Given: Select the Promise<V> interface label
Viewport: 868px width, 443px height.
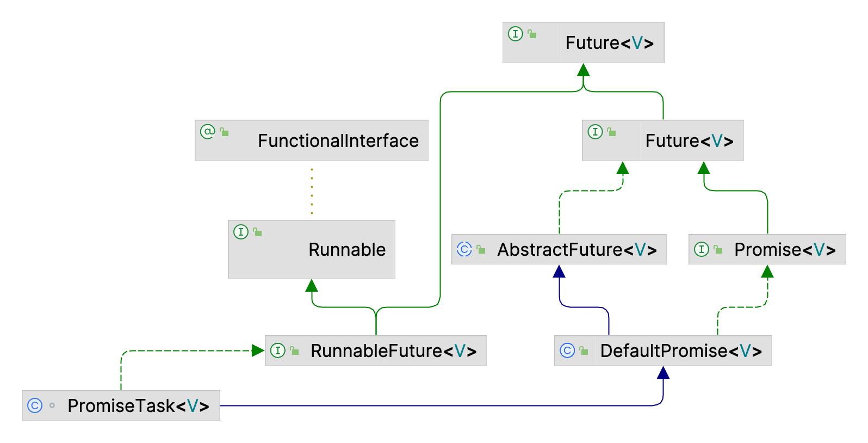Looking at the screenshot, I should coord(785,250).
